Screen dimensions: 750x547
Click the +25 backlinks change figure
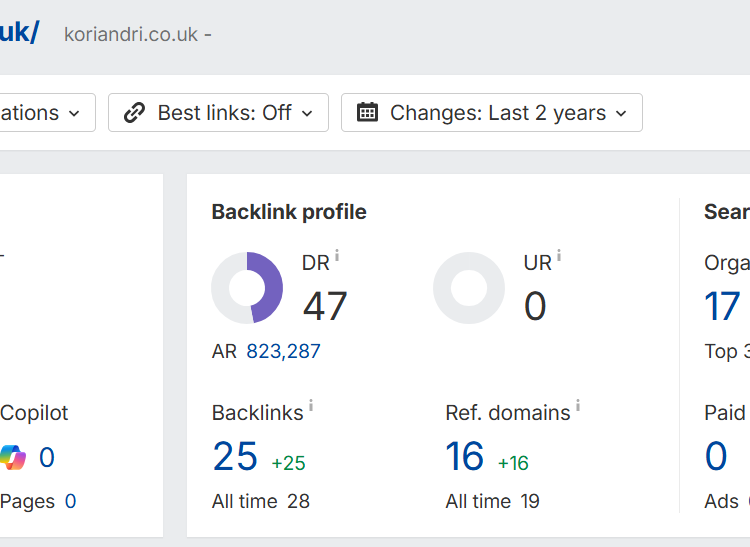(x=288, y=463)
